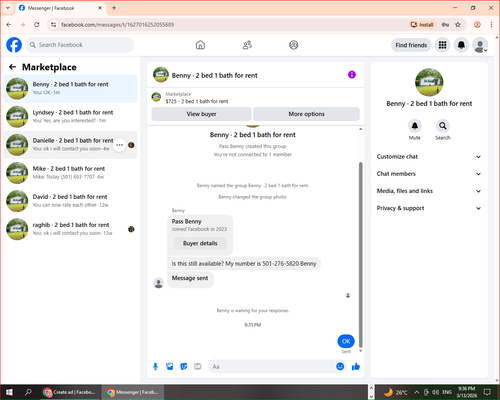500x400 pixels.
Task: Select the Messenger | Facebook browser tab
Action: (60, 8)
